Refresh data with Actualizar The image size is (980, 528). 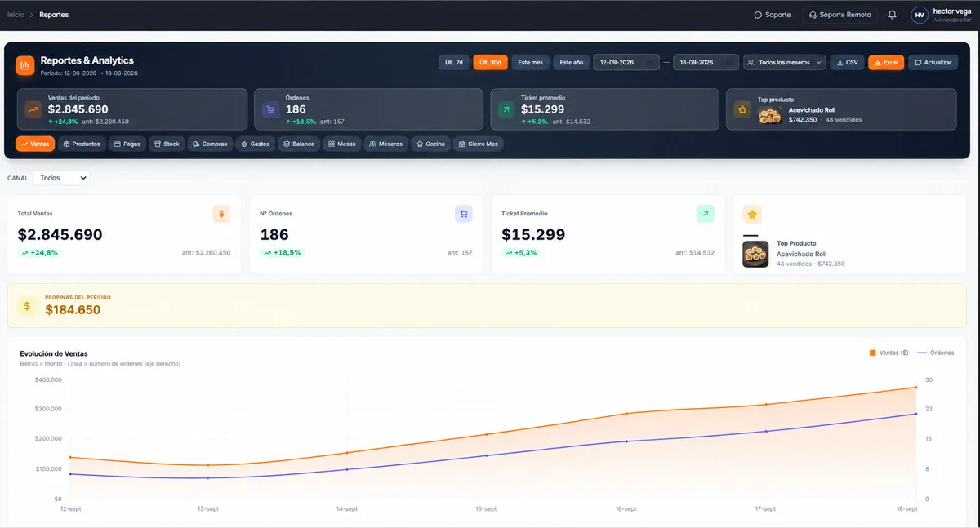tap(933, 63)
